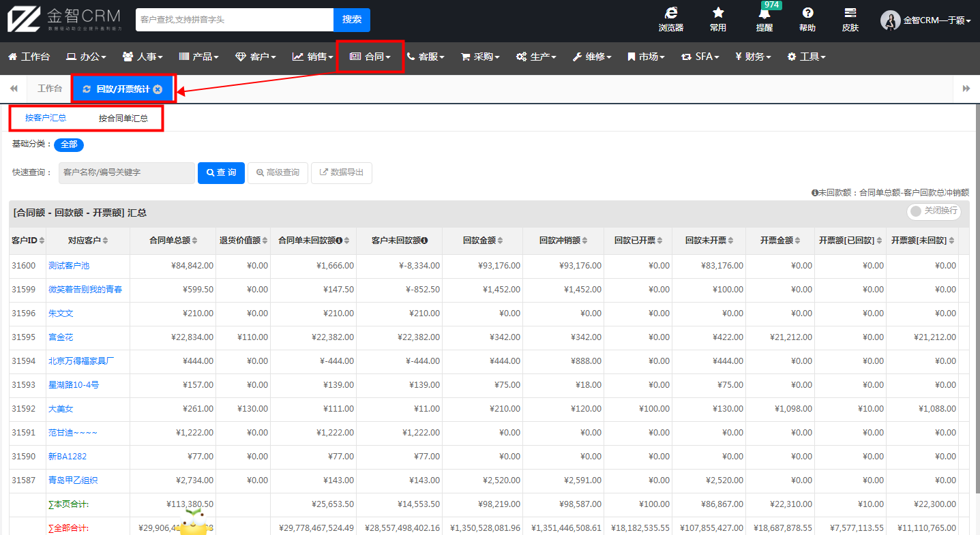The width and height of the screenshot is (980, 535).
Task: Sort by 对应客户 column arrows
Action: [105, 240]
